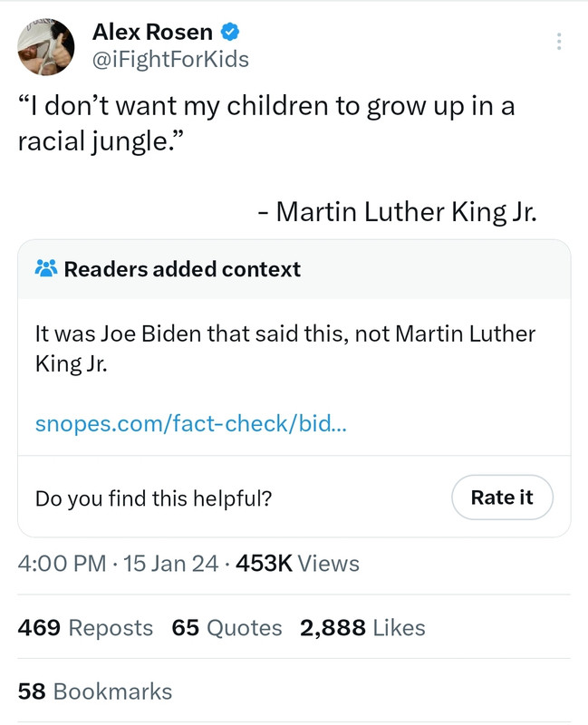
Task: Open the 2,888 Likes list
Action: coord(362,627)
